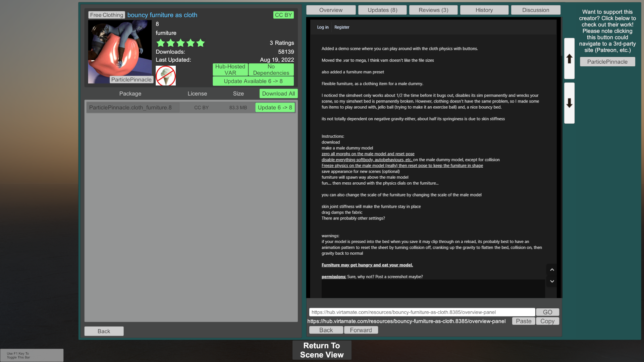Click the URL address input field
This screenshot has width=644, height=362.
click(422, 312)
